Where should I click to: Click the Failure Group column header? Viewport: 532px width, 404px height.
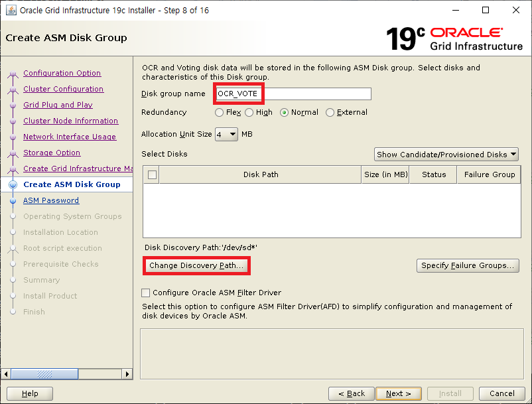tap(489, 174)
